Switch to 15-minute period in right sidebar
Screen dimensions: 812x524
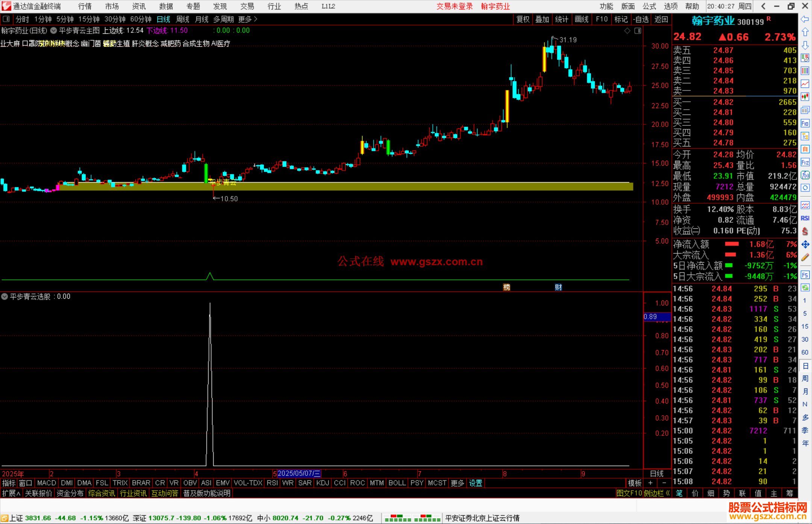tap(804, 326)
